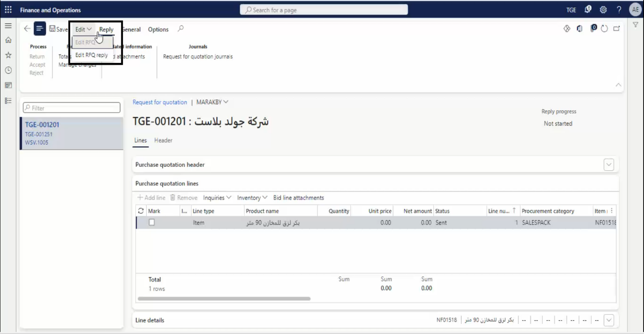Open the filter funnel pane
644x334 pixels.
635,26
